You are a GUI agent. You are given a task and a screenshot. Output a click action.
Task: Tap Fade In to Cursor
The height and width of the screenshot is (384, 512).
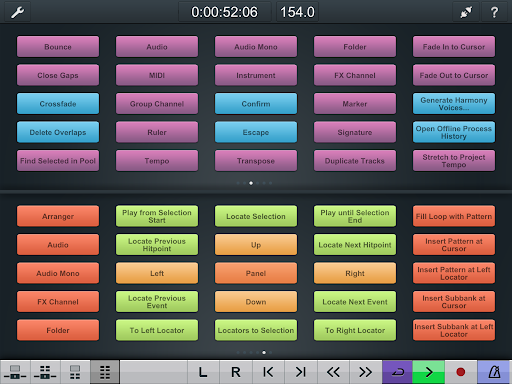[454, 47]
